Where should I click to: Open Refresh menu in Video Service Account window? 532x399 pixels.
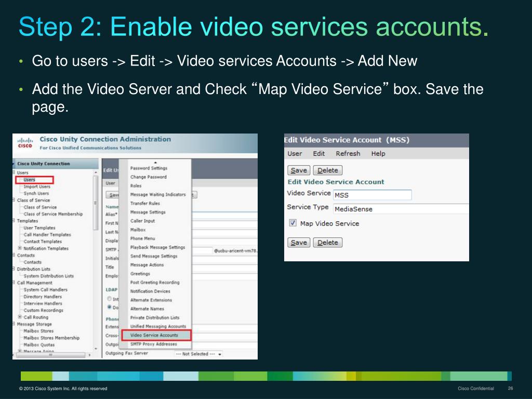pyautogui.click(x=348, y=154)
